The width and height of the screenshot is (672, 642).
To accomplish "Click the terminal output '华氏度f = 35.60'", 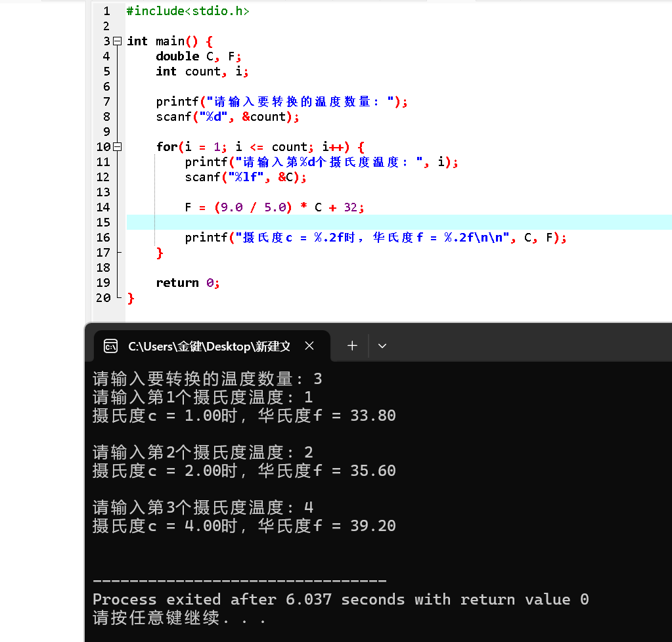I will [x=326, y=471].
